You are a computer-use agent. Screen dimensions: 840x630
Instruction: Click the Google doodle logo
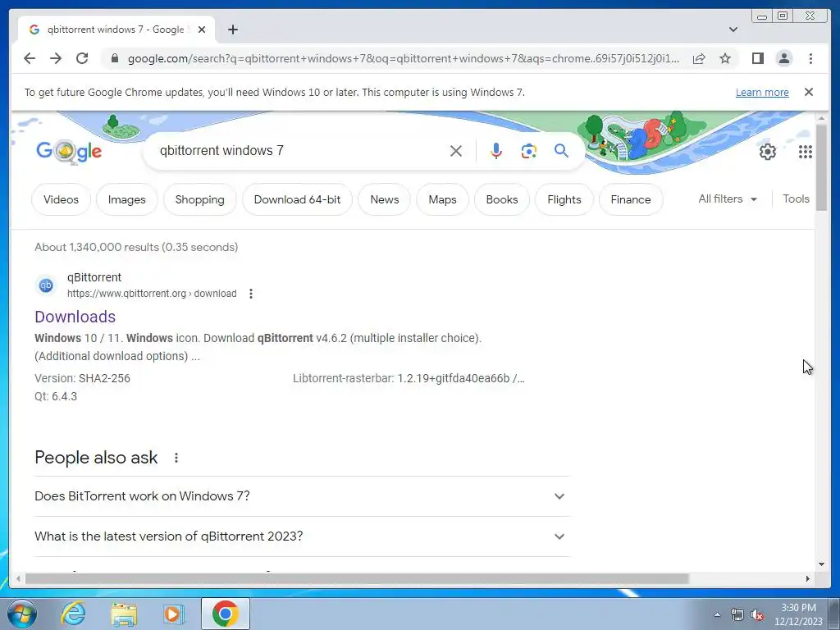[69, 152]
